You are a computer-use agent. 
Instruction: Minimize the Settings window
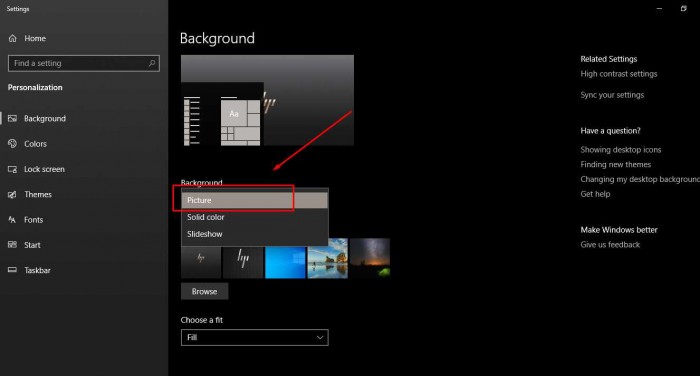(x=659, y=8)
